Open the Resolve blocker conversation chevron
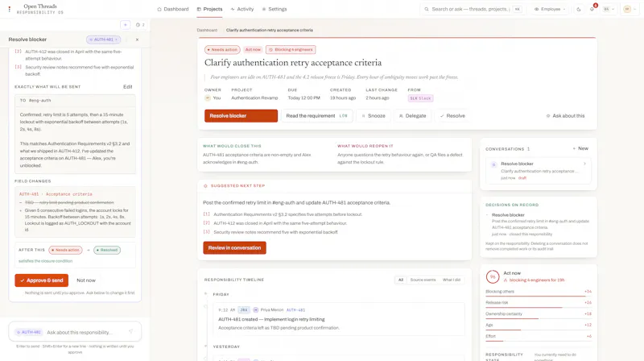644x361 pixels. [x=584, y=164]
